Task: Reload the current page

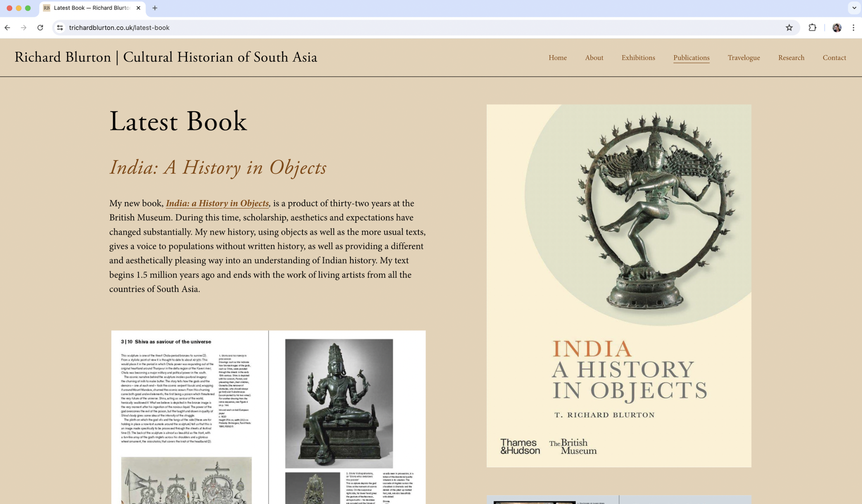Action: pyautogui.click(x=40, y=28)
